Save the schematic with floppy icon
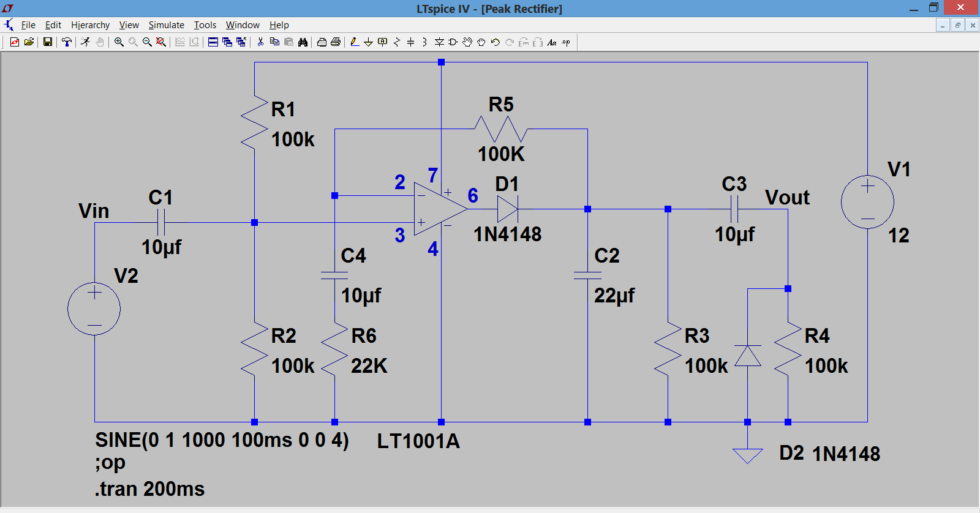This screenshot has width=980, height=513. point(47,42)
